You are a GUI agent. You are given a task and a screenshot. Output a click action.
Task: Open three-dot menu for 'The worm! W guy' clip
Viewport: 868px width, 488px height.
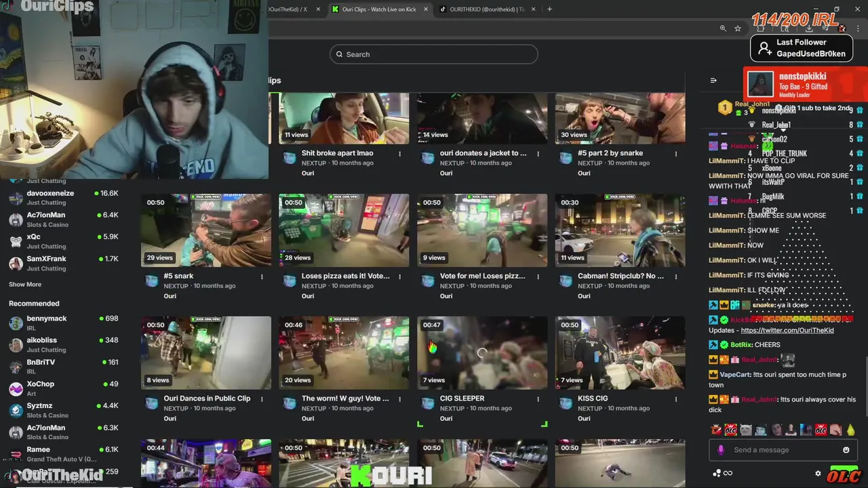[400, 399]
